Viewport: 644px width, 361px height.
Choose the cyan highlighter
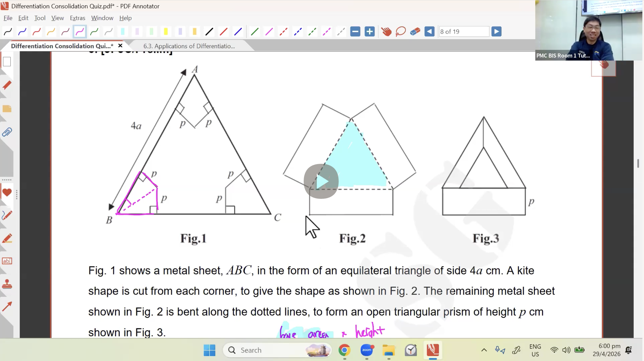(x=123, y=32)
